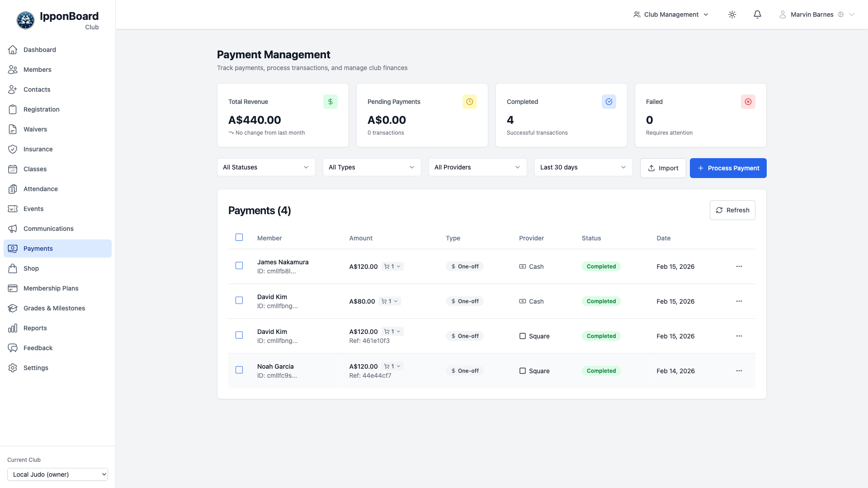
Task: Expand David Kim's A$80.00 cart item chevron
Action: [x=397, y=301]
